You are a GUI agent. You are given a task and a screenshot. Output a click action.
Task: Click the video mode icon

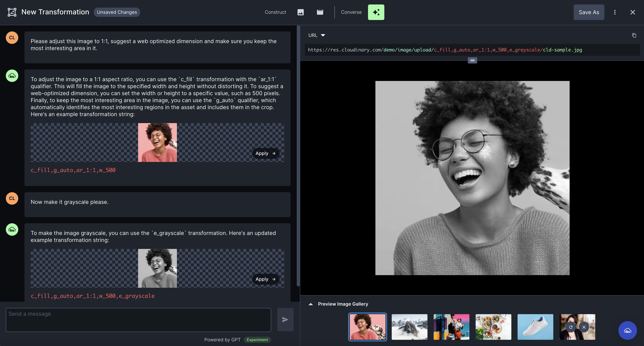320,12
